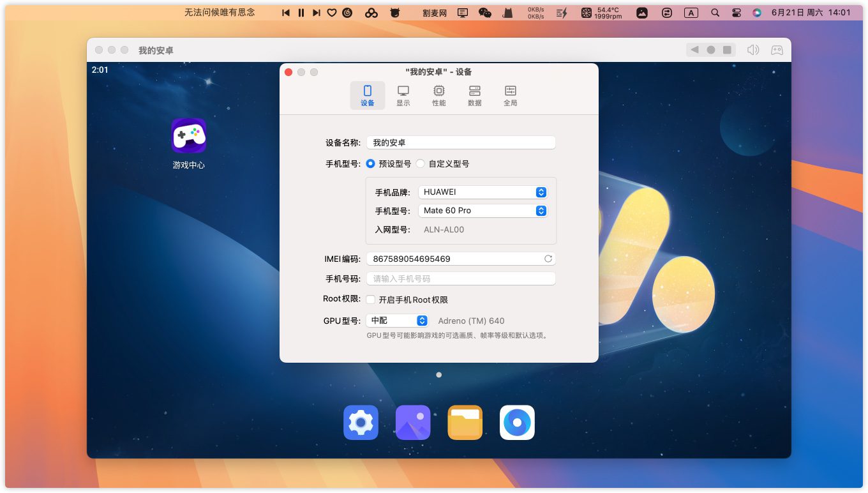
Task: Open the 手机品牌 HUAWEI dropdown
Action: click(x=483, y=192)
